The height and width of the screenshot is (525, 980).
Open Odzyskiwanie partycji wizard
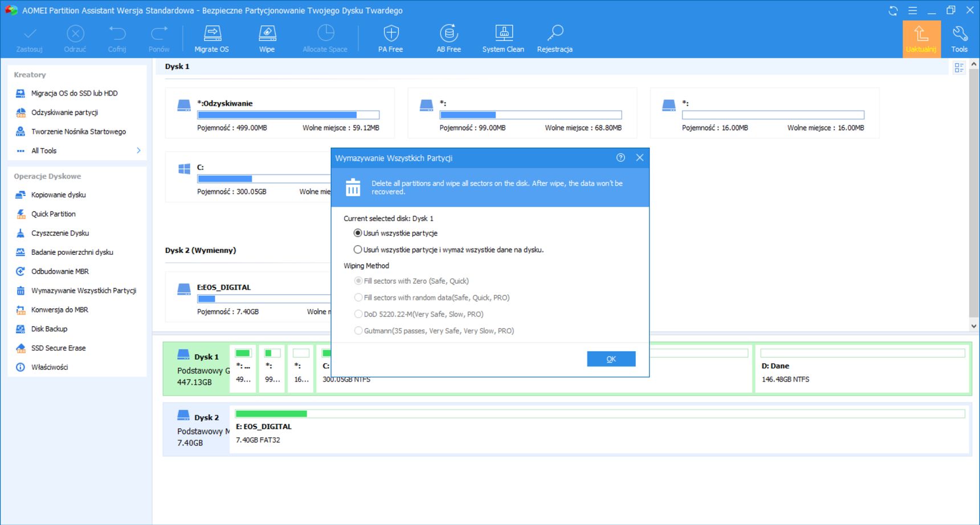64,112
